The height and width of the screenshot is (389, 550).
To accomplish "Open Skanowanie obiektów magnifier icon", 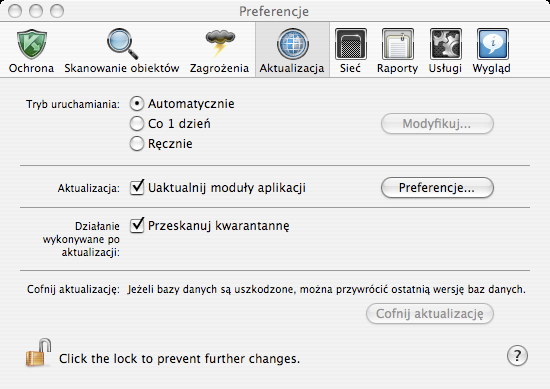I will click(x=122, y=44).
